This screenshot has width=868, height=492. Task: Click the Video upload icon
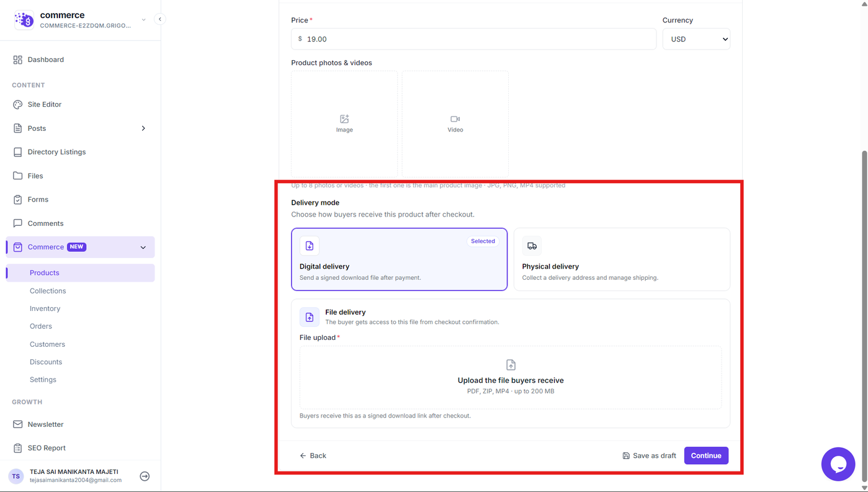pos(455,119)
